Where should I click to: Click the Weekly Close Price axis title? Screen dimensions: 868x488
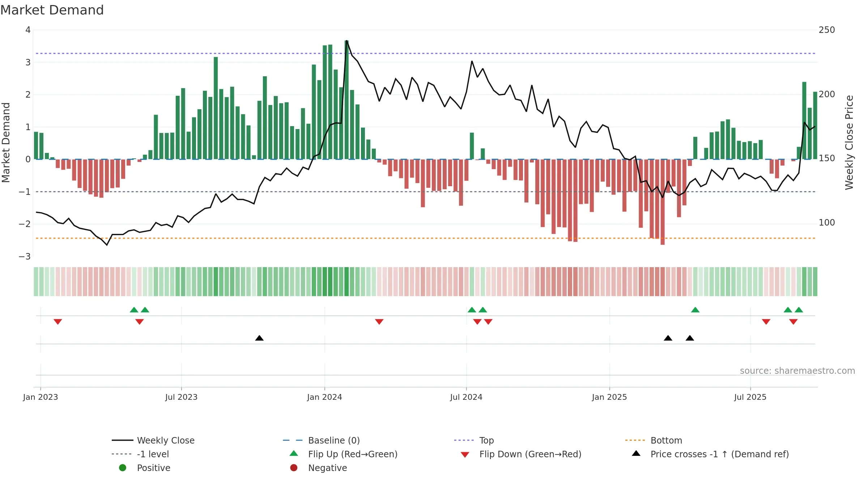[849, 142]
